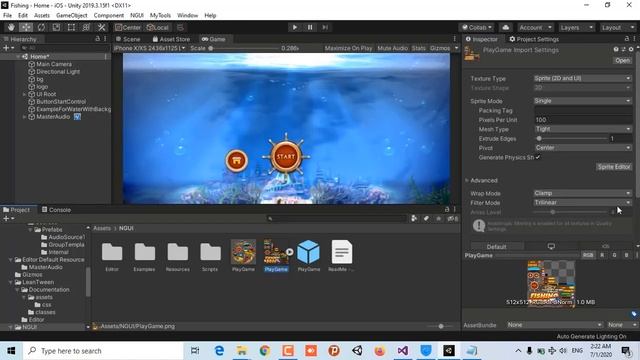
Task: Toggle Mute Audio in Game view
Action: pos(392,48)
